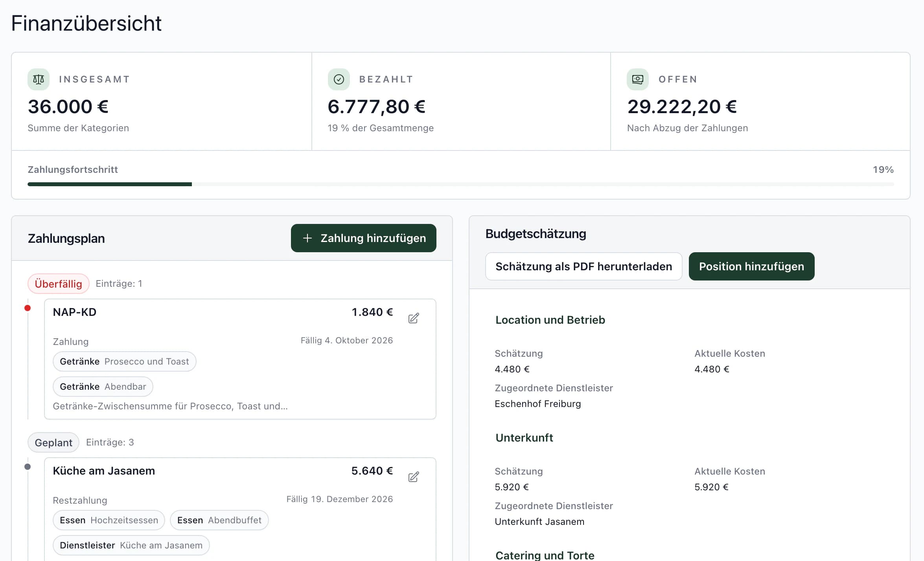The image size is (924, 561).
Task: Click the Essen Abendbuffet tag
Action: 219,520
